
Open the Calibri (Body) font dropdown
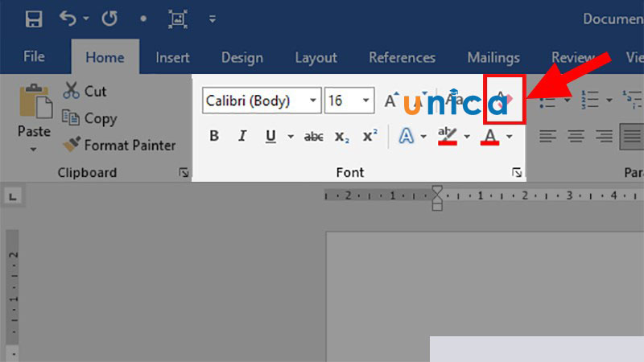pos(312,101)
